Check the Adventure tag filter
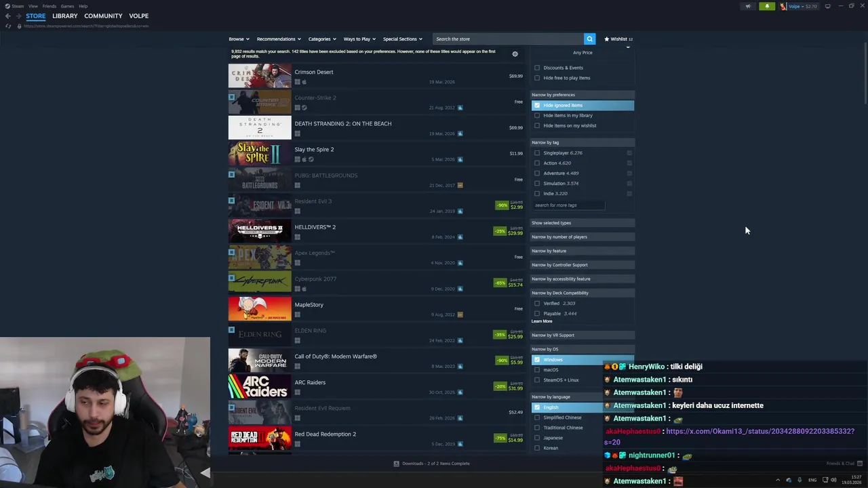The width and height of the screenshot is (868, 488). [x=537, y=174]
